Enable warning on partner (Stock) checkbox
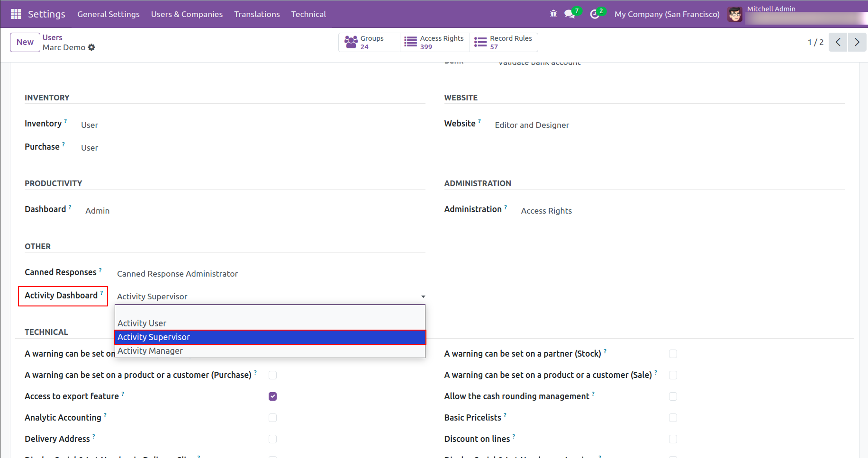Viewport: 868px width, 458px height. [673, 354]
